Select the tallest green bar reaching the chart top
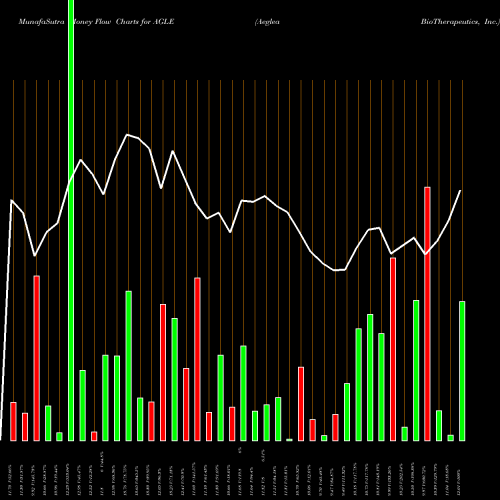This screenshot has height=500, width=500. (x=71, y=220)
